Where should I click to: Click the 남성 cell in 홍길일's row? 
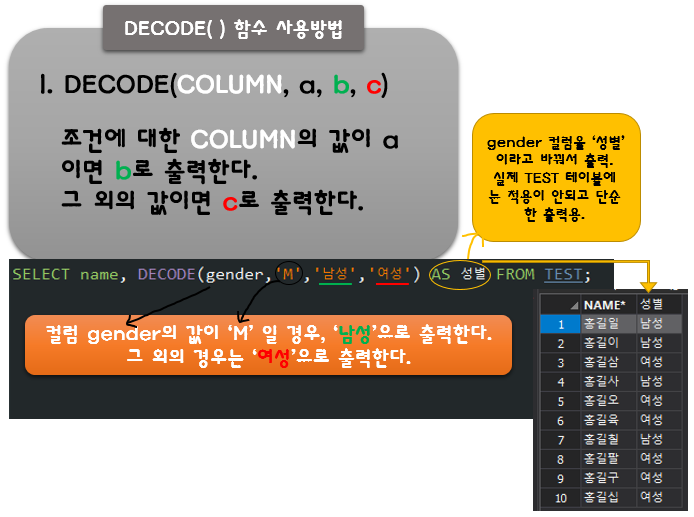click(x=659, y=324)
